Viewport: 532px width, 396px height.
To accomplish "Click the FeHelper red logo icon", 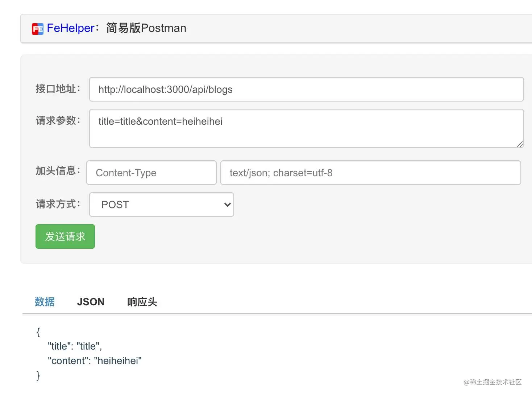I will 38,29.
